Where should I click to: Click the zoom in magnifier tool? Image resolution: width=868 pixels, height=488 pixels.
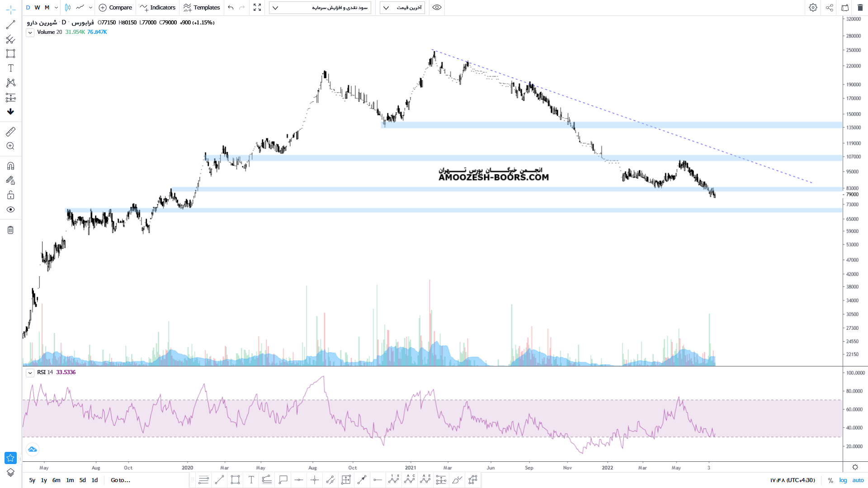pos(10,146)
